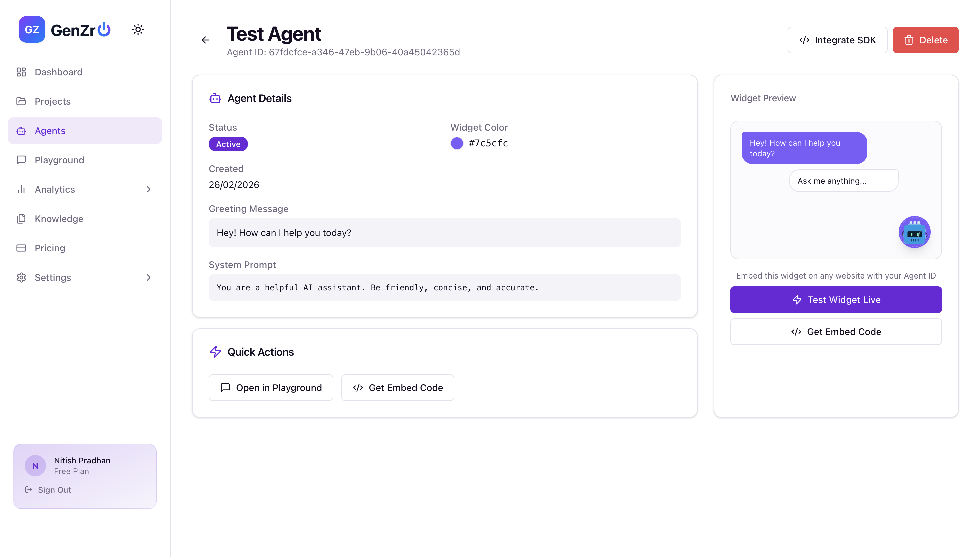The image size is (980, 557).
Task: Open the Projects page
Action: (52, 101)
